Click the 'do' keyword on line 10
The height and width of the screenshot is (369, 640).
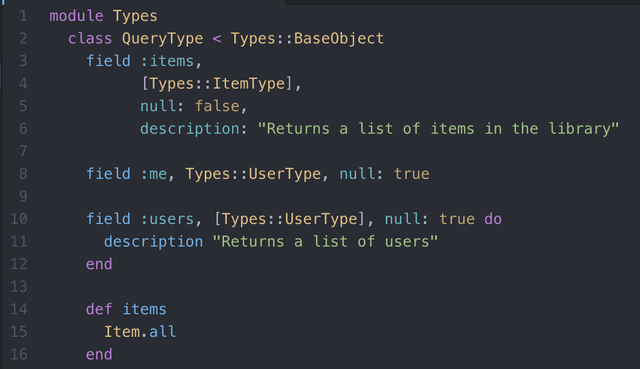(x=493, y=219)
